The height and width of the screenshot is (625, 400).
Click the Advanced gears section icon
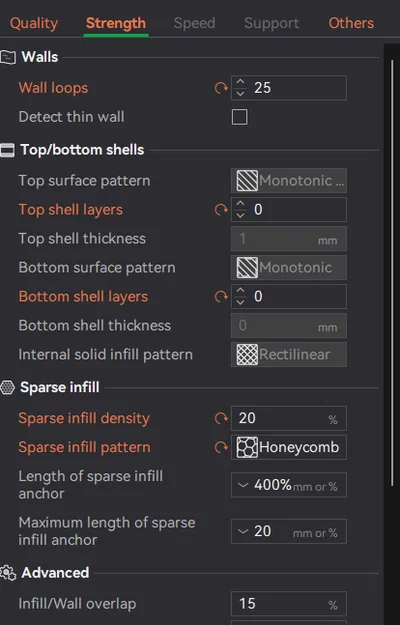8,573
